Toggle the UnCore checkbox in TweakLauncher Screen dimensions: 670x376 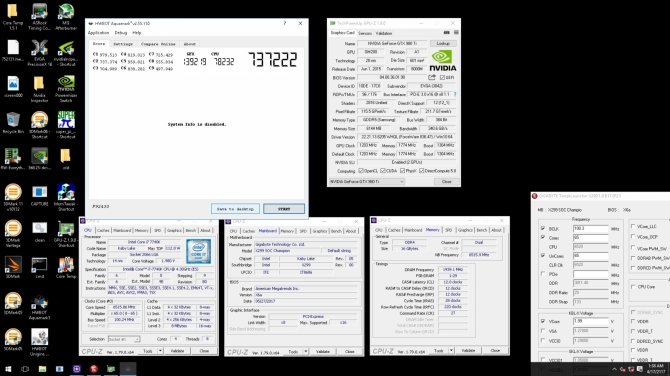543,256
